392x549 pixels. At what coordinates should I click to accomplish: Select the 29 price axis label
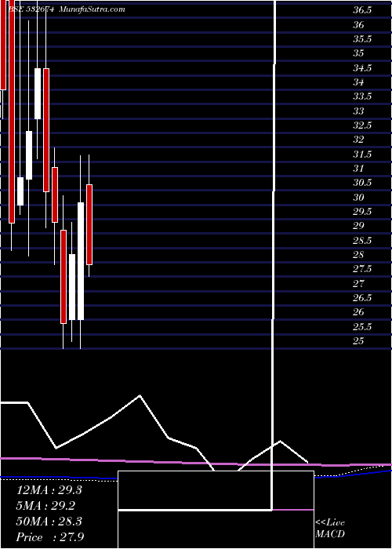pyautogui.click(x=358, y=226)
